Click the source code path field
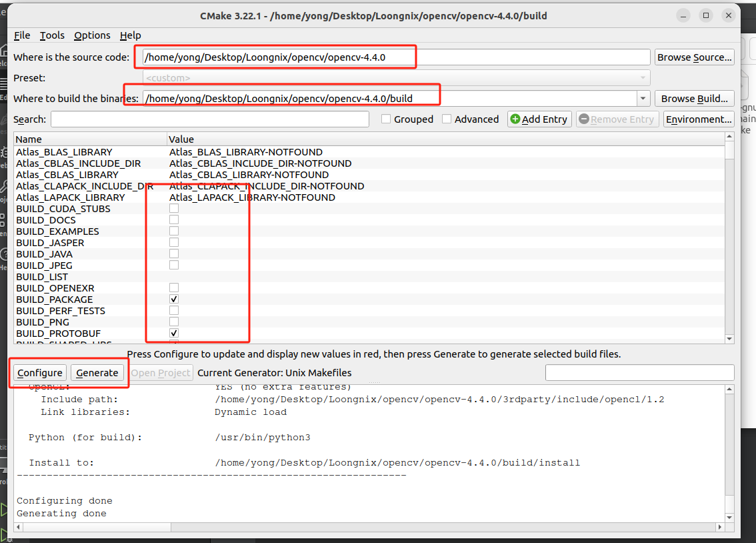The height and width of the screenshot is (543, 756). coord(396,57)
